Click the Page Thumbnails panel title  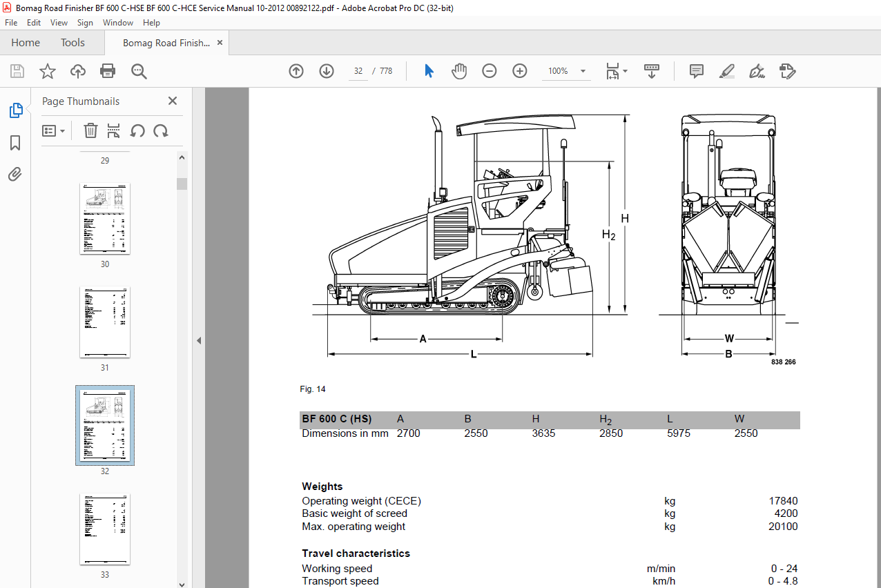click(81, 101)
